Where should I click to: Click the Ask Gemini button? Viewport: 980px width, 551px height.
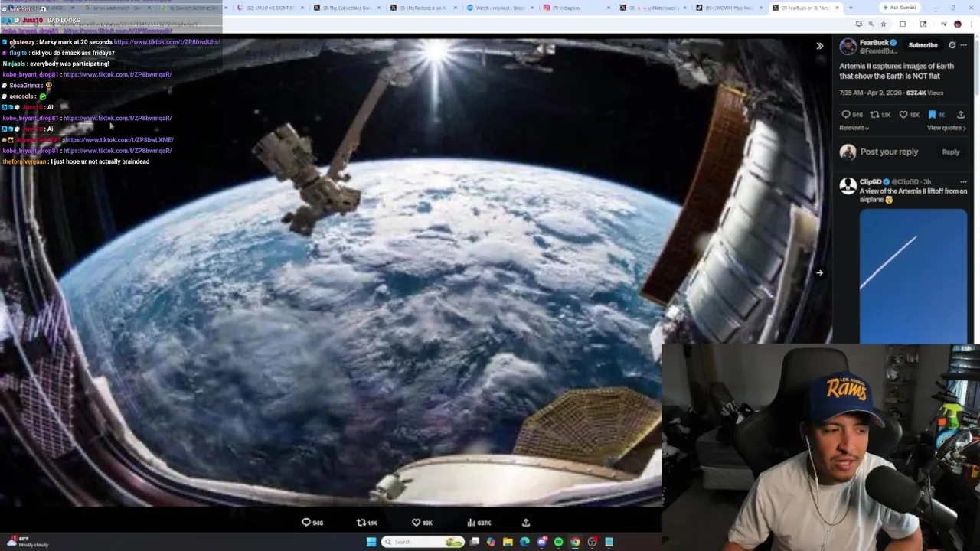coord(900,8)
